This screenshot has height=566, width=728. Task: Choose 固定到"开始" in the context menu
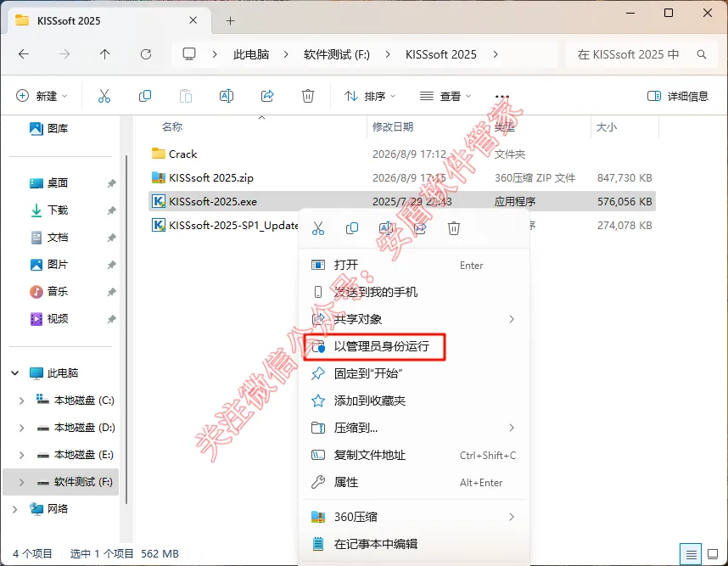click(414, 373)
